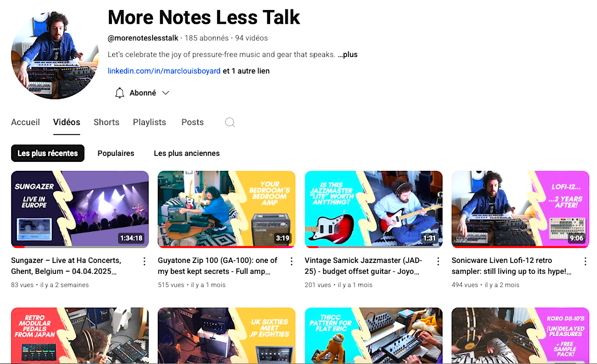Show the 'et 1 autre lien' links
This screenshot has width=597, height=364.
point(246,71)
